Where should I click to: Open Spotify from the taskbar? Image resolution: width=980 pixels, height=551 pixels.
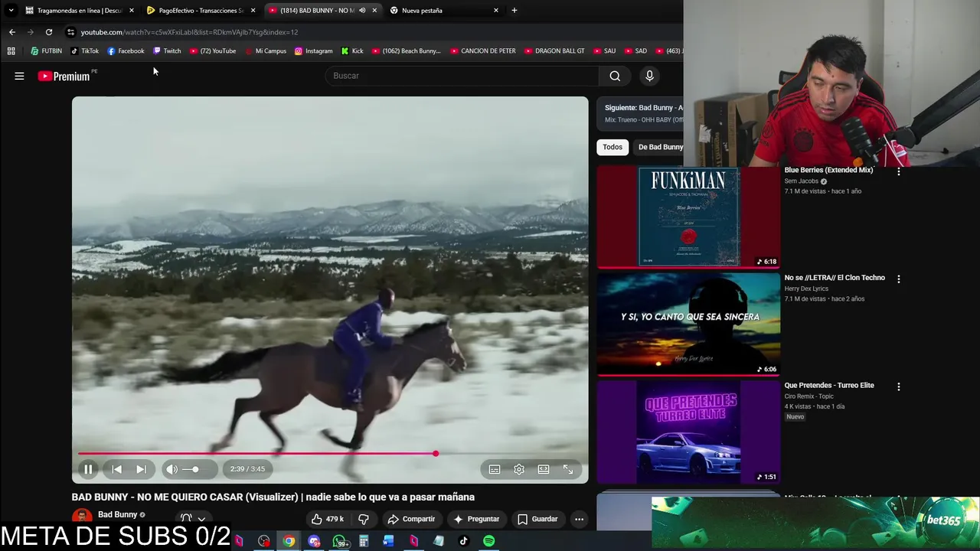click(488, 541)
